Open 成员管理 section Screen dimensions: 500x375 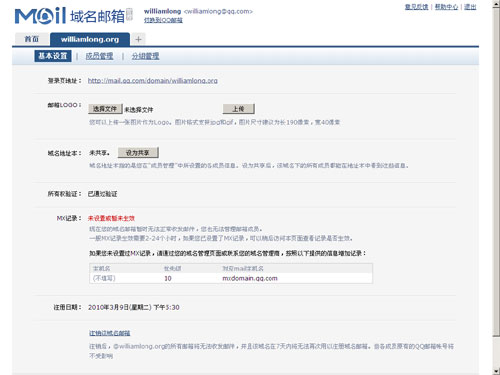[99, 56]
